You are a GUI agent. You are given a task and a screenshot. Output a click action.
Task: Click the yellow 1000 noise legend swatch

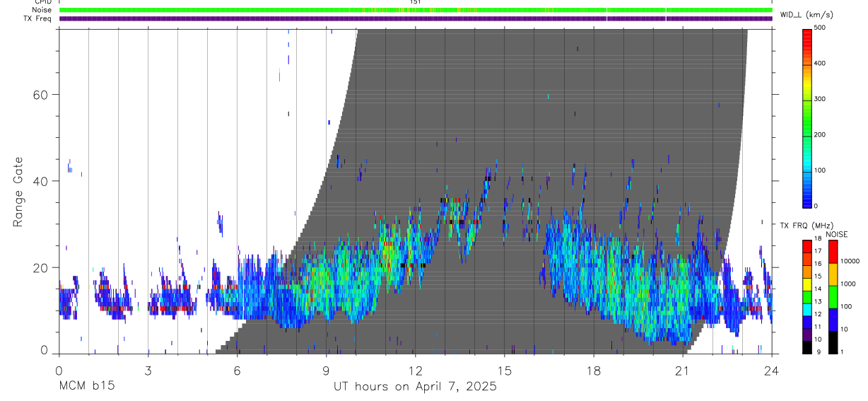point(832,274)
